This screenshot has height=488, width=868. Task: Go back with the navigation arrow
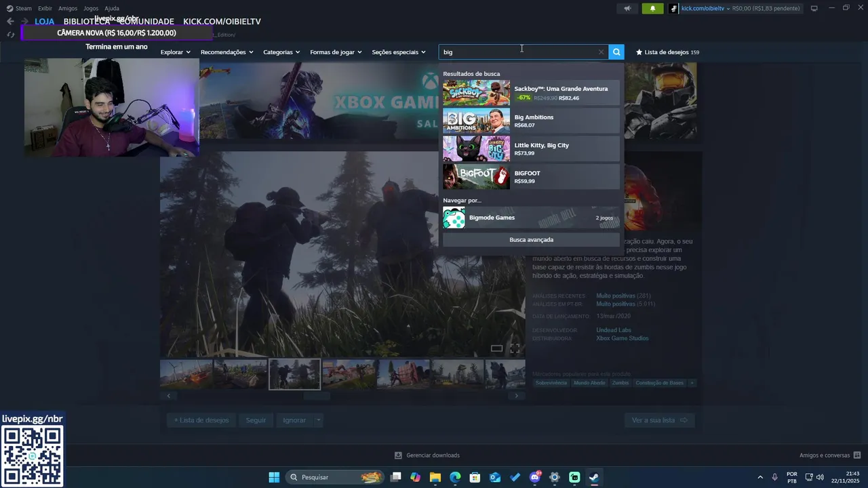10,21
